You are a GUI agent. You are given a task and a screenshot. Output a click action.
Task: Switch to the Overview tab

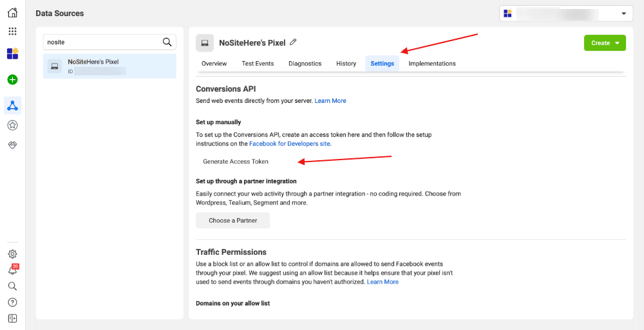214,64
